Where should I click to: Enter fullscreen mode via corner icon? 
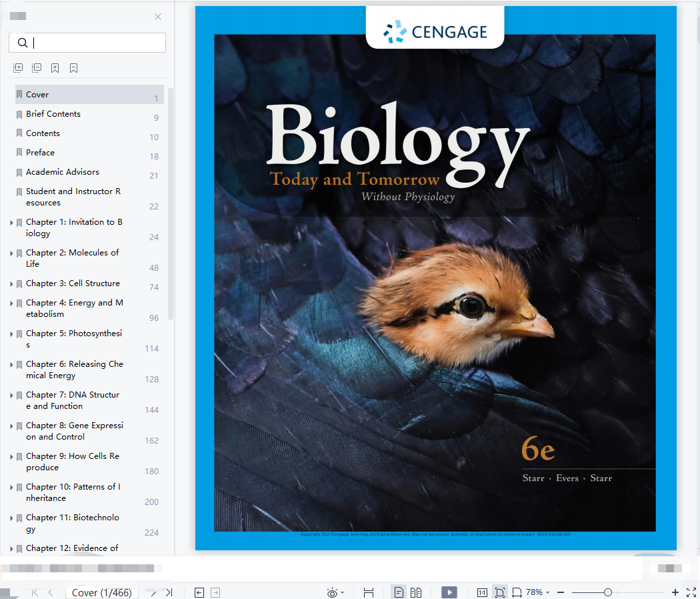click(691, 593)
